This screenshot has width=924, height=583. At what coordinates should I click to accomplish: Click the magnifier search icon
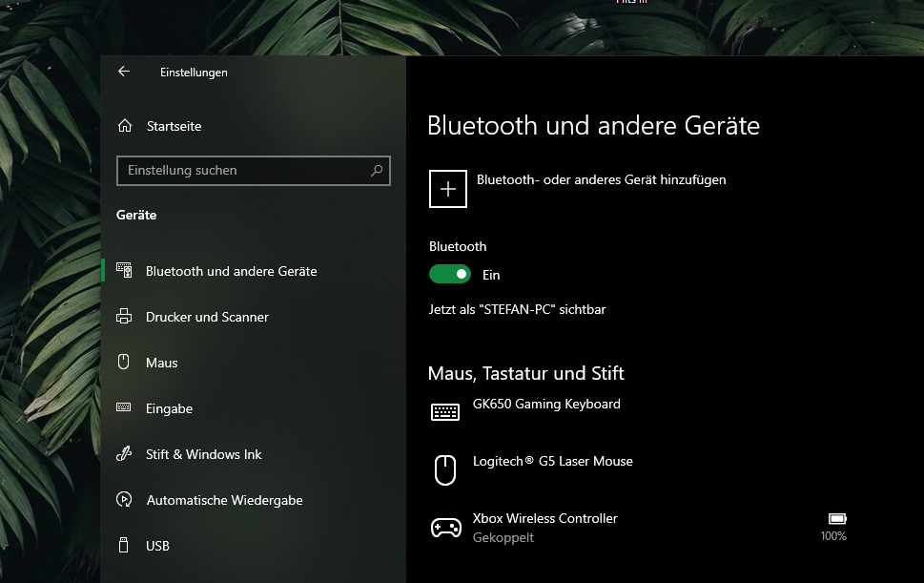coord(377,171)
